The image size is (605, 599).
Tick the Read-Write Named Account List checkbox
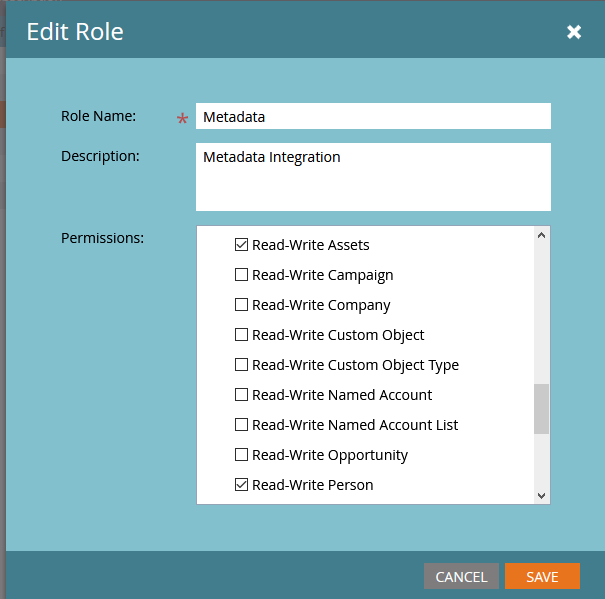pyautogui.click(x=241, y=425)
